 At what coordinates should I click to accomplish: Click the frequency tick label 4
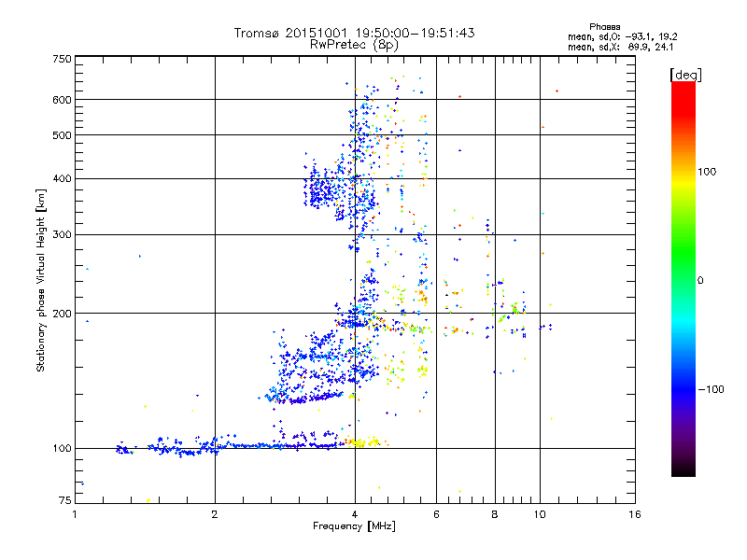tap(355, 514)
